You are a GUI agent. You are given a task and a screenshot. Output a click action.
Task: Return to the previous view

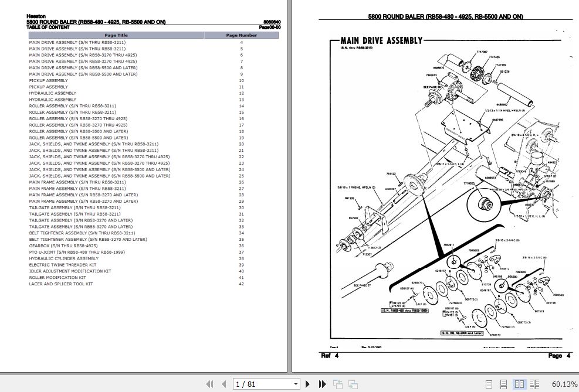click(338, 384)
